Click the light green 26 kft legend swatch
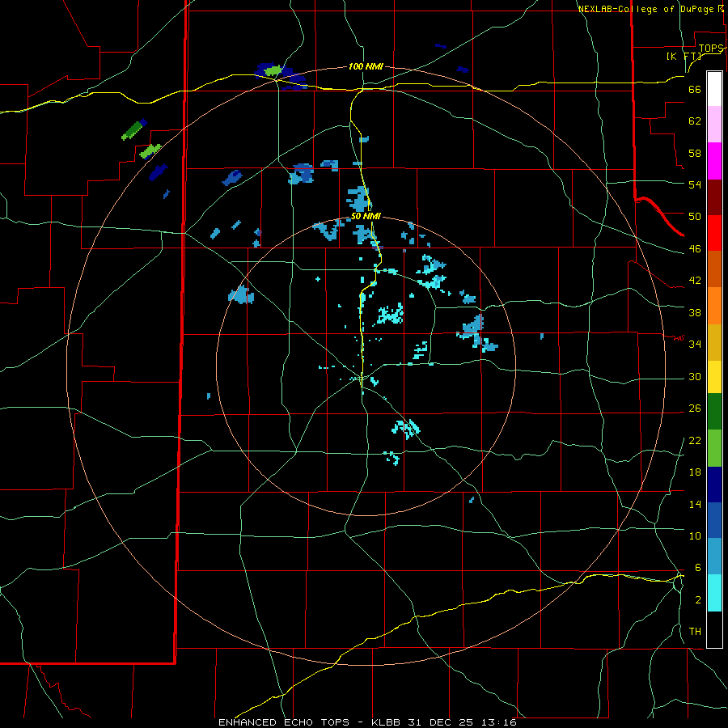The height and width of the screenshot is (728, 728). pos(714,448)
